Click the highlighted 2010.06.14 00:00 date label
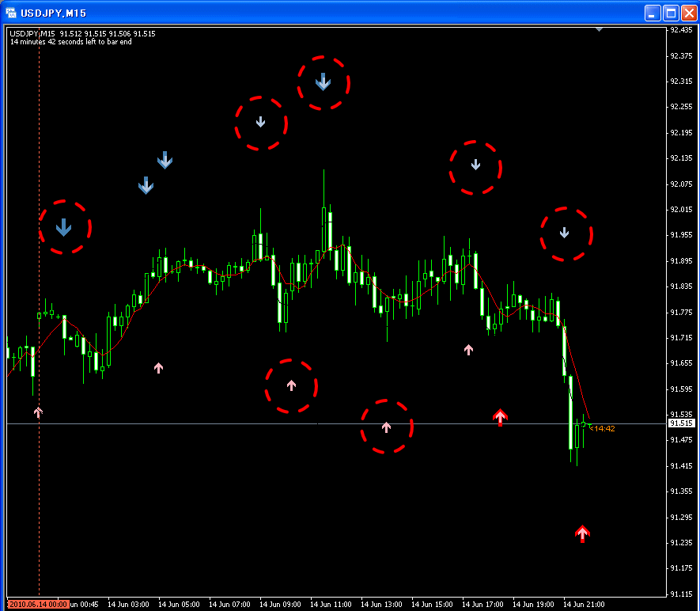This screenshot has width=700, height=611. click(38, 605)
